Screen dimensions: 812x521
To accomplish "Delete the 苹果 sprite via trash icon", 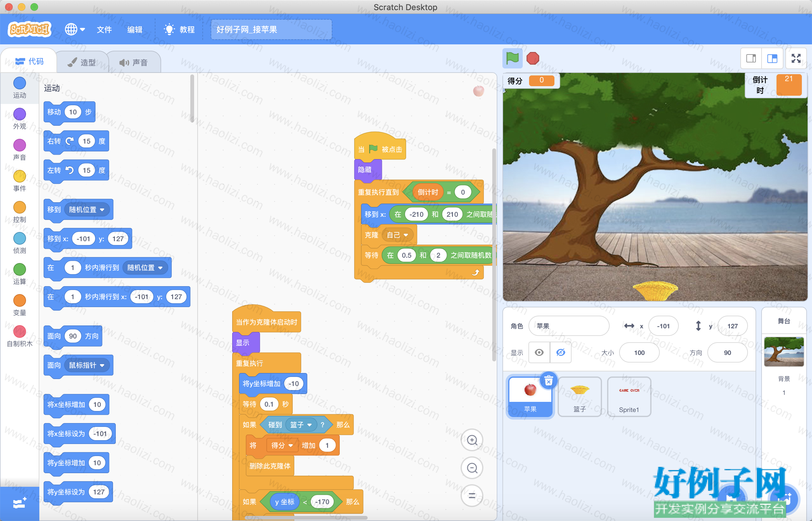I will pyautogui.click(x=548, y=381).
